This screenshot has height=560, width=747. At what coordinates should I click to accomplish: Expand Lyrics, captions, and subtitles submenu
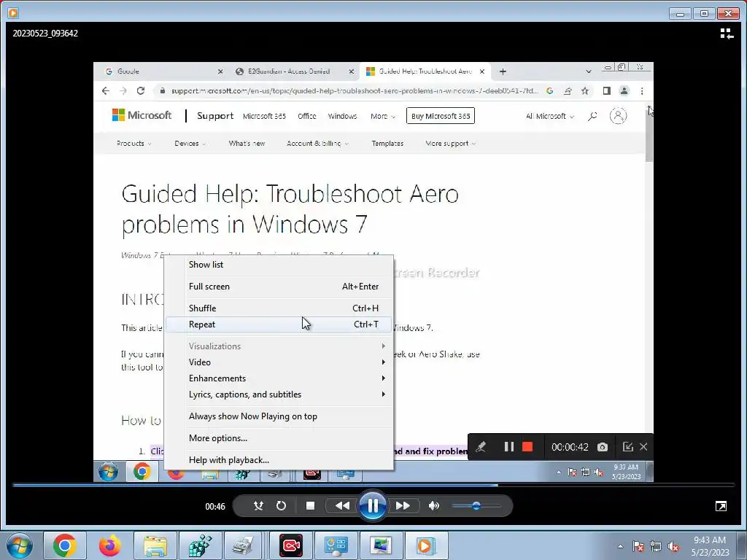coord(279,394)
